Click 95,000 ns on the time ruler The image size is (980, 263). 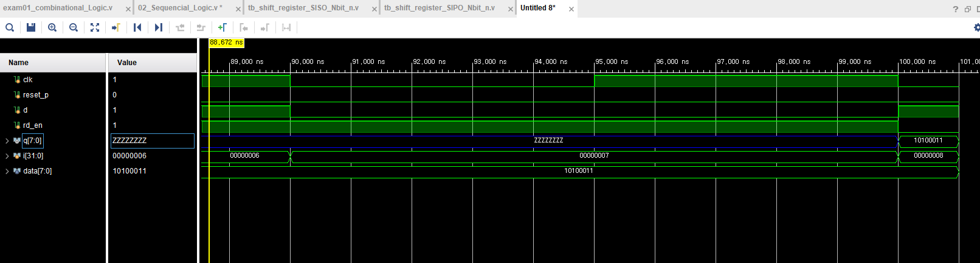point(612,61)
